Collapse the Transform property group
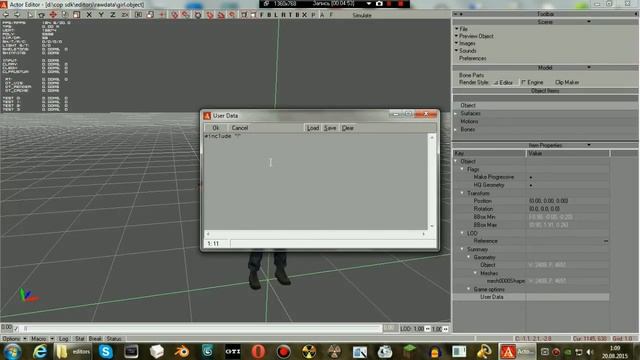This screenshot has width=640, height=360. [x=462, y=193]
